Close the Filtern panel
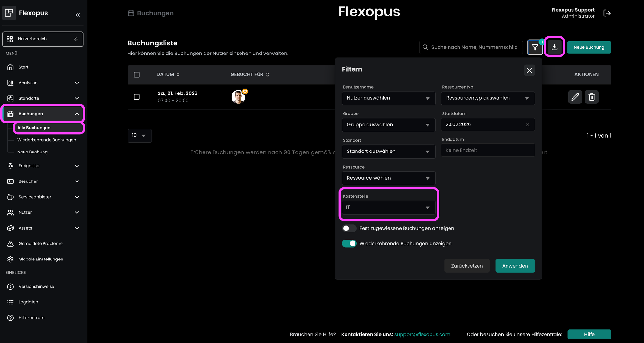The height and width of the screenshot is (343, 644). click(x=529, y=70)
